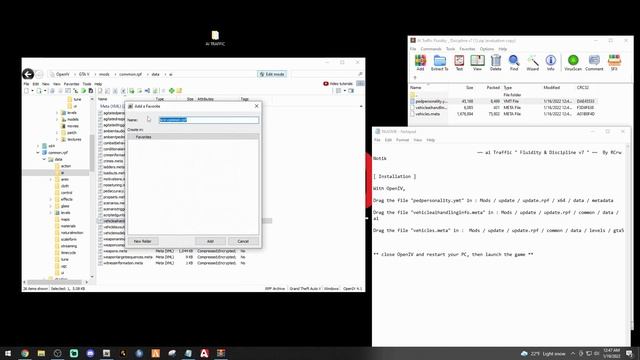Screen dimensions: 640x360
Task: Click the 'mods' breadcrumb in OpenIV path
Action: click(x=104, y=74)
